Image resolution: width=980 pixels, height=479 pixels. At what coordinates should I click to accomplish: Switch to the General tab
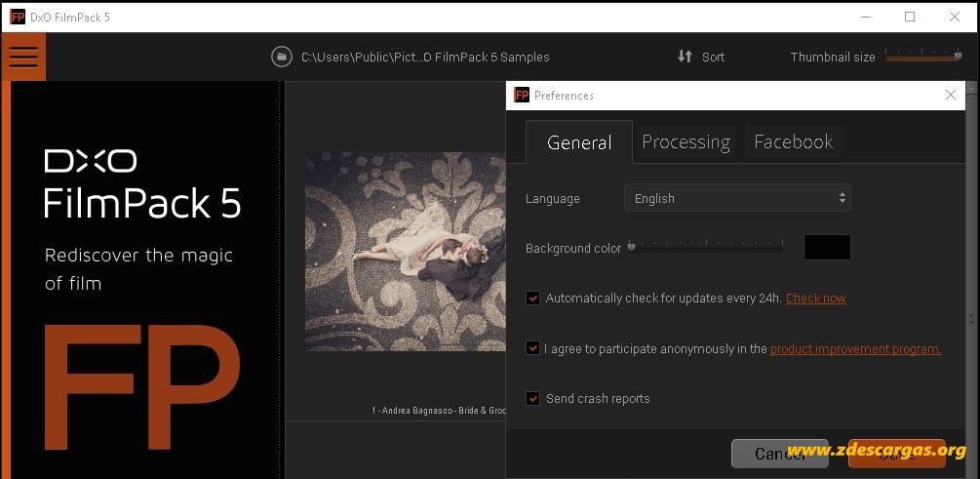click(579, 142)
